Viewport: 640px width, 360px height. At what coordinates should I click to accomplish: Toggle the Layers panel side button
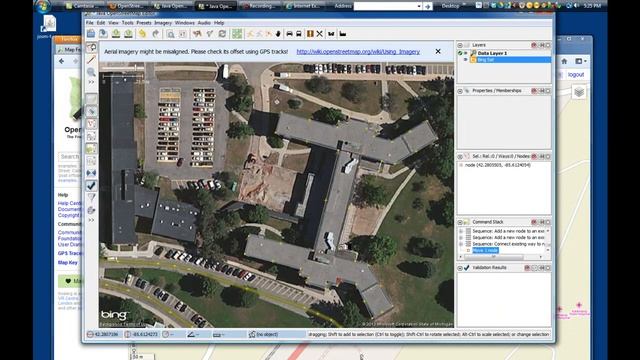click(x=91, y=99)
